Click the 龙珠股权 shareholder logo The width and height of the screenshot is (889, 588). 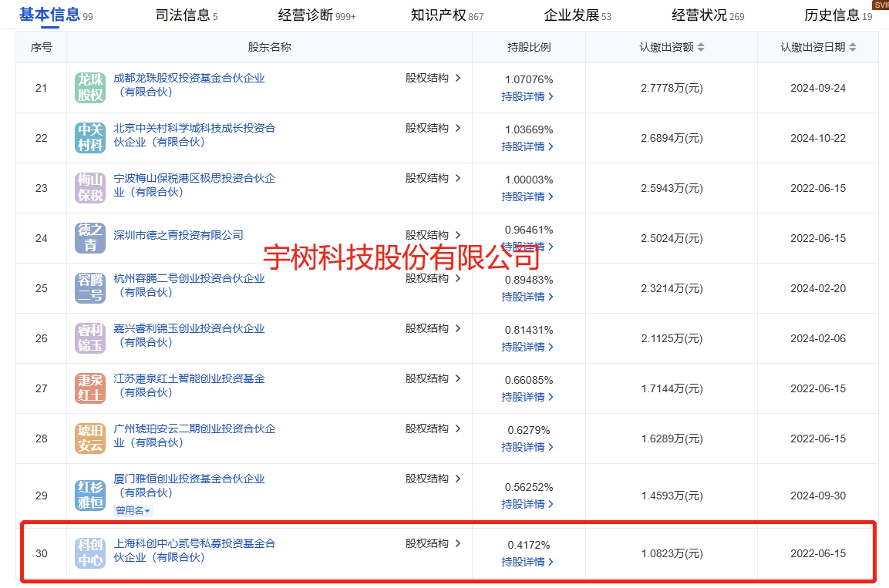pos(90,88)
